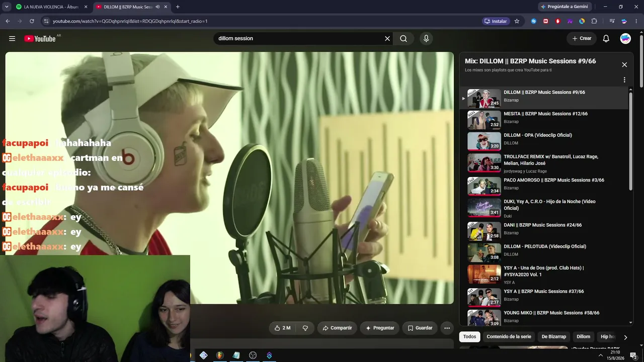Show more filter chips with the arrow
Image resolution: width=644 pixels, height=362 pixels.
click(x=625, y=337)
